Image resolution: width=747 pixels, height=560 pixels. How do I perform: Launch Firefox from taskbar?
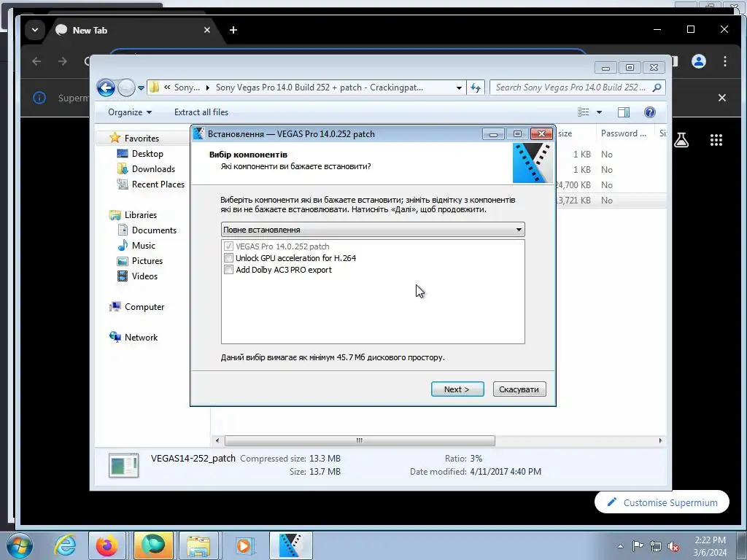pos(107,545)
